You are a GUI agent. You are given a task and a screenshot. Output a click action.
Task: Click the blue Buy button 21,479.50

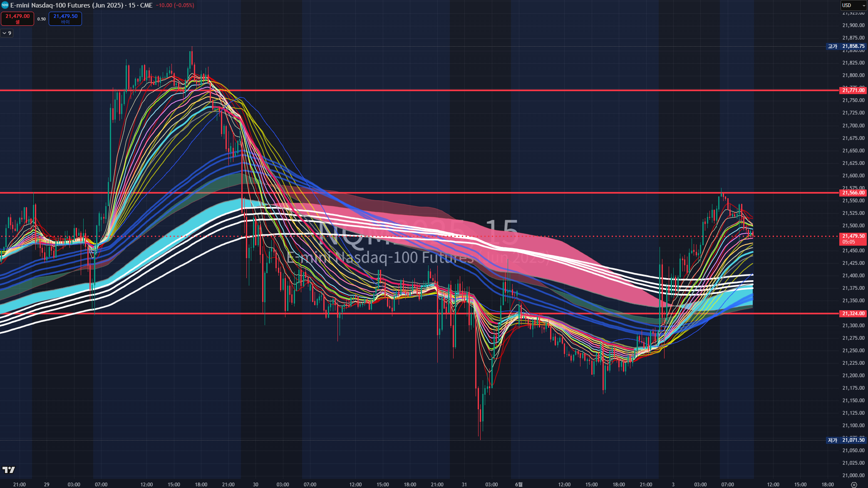pos(65,19)
